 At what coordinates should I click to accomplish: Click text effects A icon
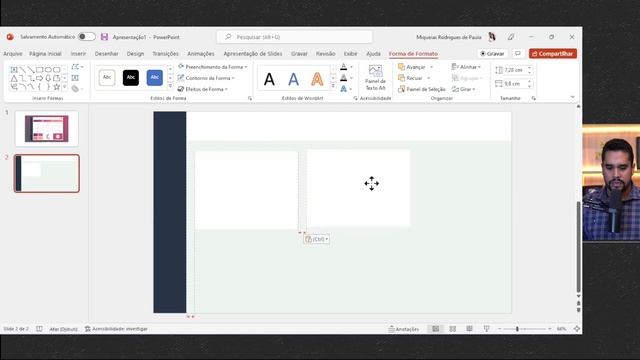pos(344,89)
